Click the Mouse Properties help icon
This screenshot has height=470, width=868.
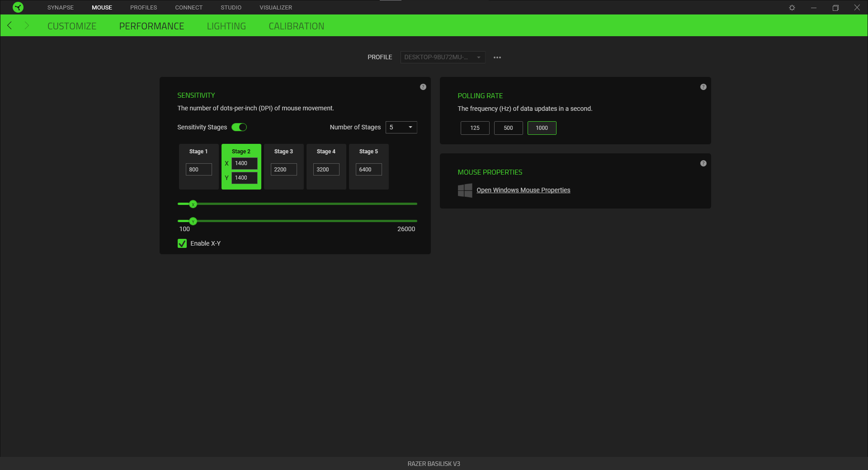click(703, 163)
